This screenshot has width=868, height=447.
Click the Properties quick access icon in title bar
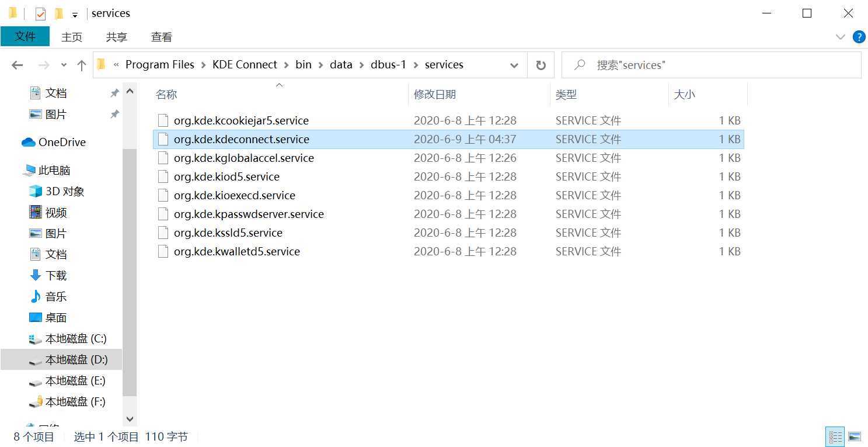[x=40, y=13]
